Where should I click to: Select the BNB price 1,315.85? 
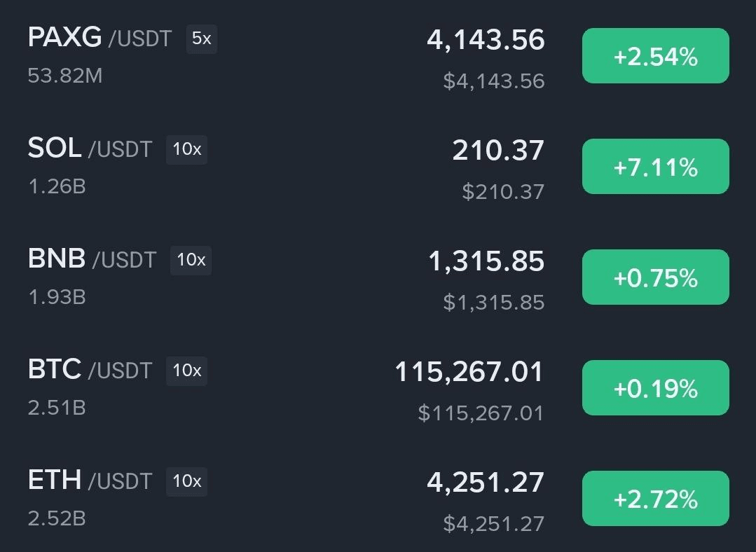tap(486, 261)
